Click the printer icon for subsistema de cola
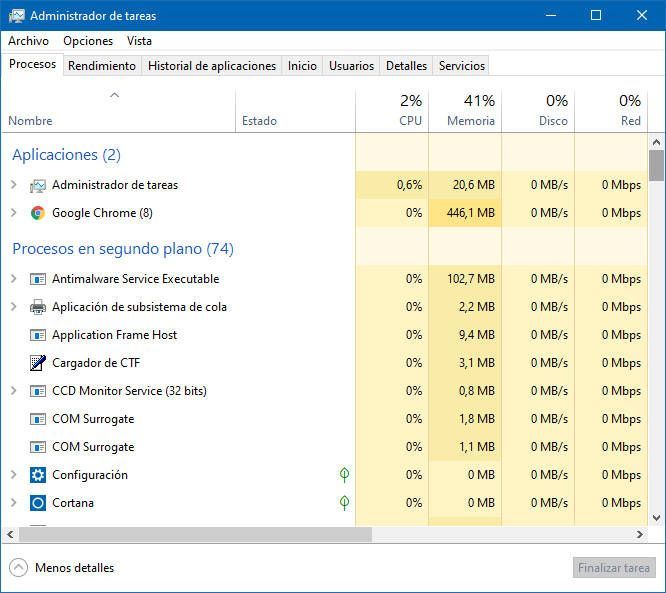This screenshot has width=666, height=593. (x=37, y=307)
